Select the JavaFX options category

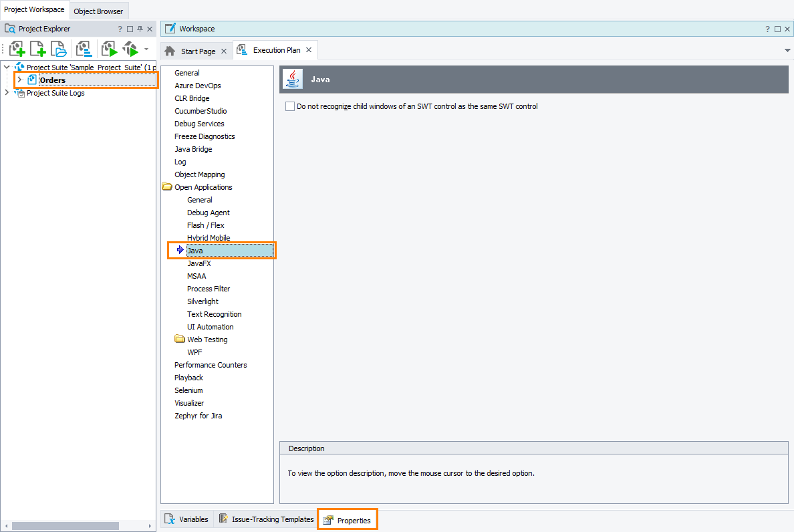pos(200,263)
